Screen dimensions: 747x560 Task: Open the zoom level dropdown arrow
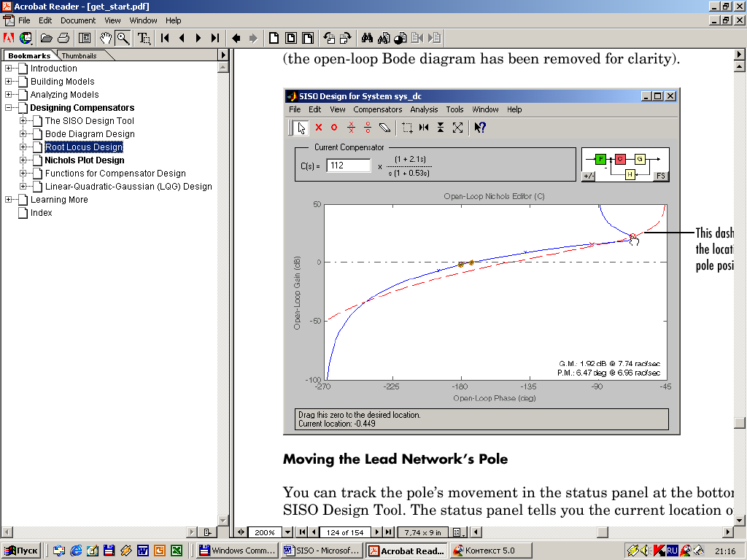[x=287, y=532]
